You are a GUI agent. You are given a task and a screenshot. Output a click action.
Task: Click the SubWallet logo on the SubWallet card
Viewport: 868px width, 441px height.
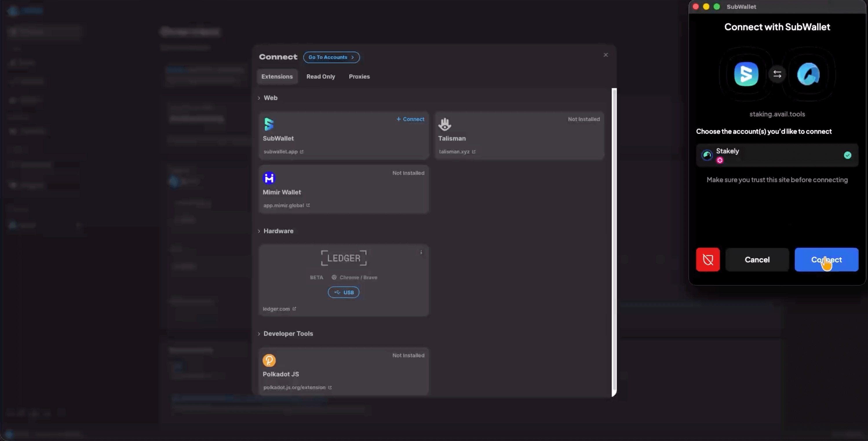click(x=269, y=124)
